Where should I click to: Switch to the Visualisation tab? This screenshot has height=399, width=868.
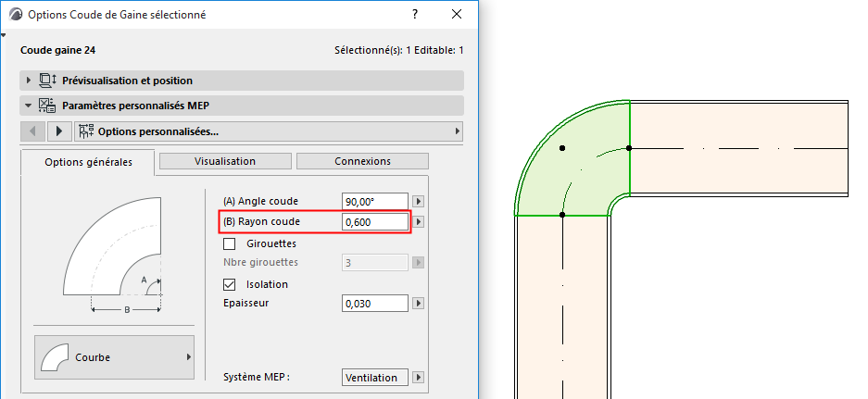point(225,162)
